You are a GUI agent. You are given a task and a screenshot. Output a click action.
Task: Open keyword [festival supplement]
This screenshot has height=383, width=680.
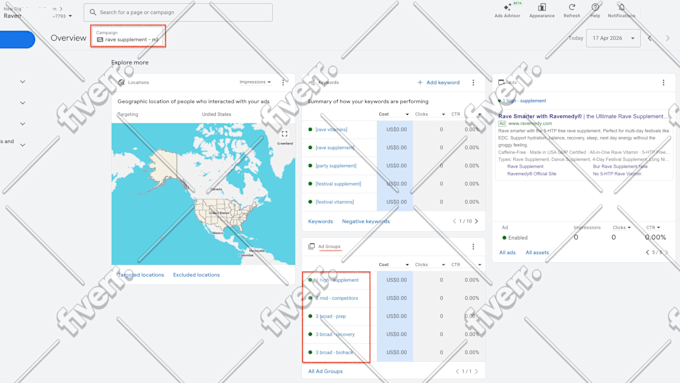coord(338,184)
